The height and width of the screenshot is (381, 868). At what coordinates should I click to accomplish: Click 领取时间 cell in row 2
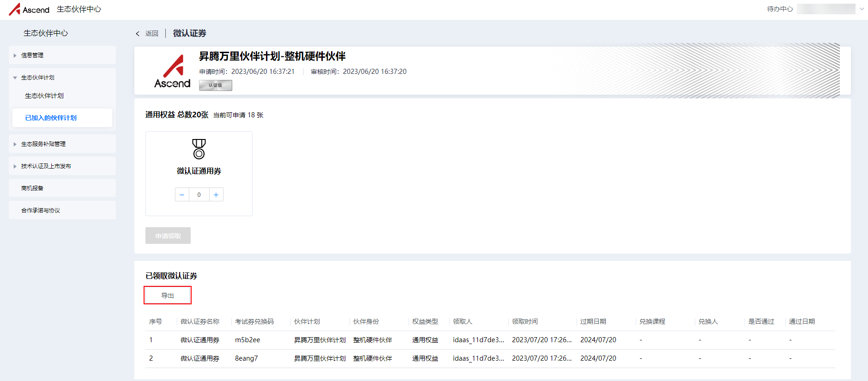(542, 358)
